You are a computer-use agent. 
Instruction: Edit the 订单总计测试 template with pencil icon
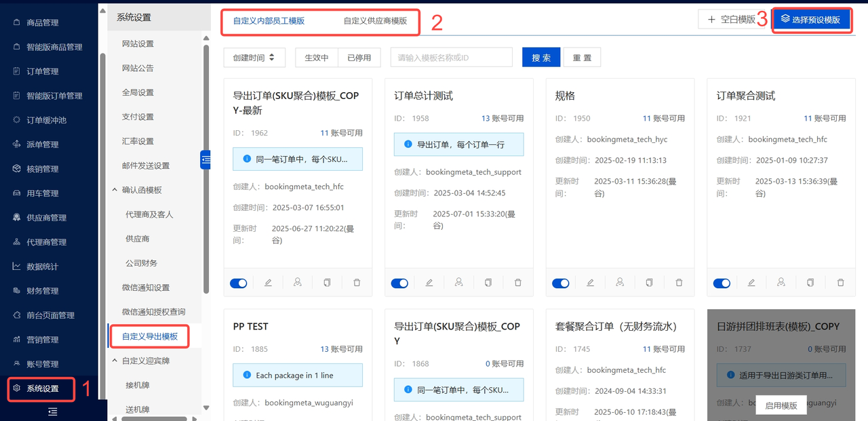point(429,283)
